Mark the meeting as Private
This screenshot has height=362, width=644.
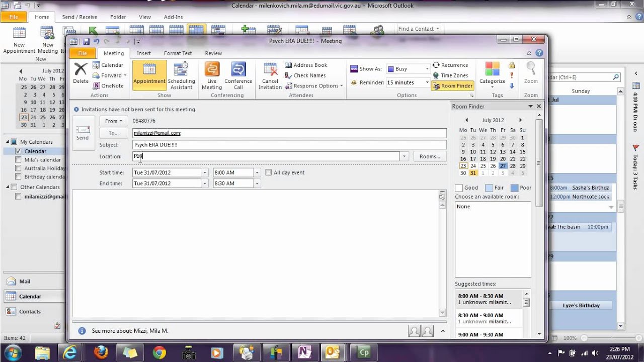[x=512, y=65]
